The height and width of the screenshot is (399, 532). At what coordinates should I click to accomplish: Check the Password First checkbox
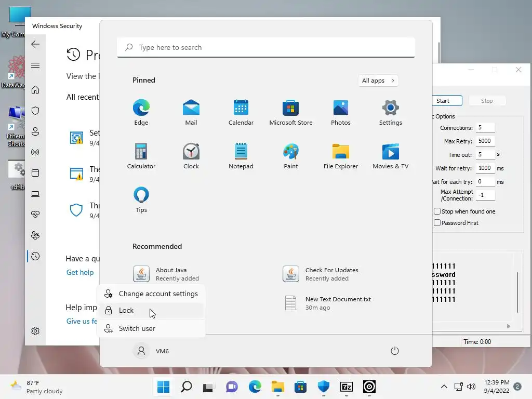(437, 222)
